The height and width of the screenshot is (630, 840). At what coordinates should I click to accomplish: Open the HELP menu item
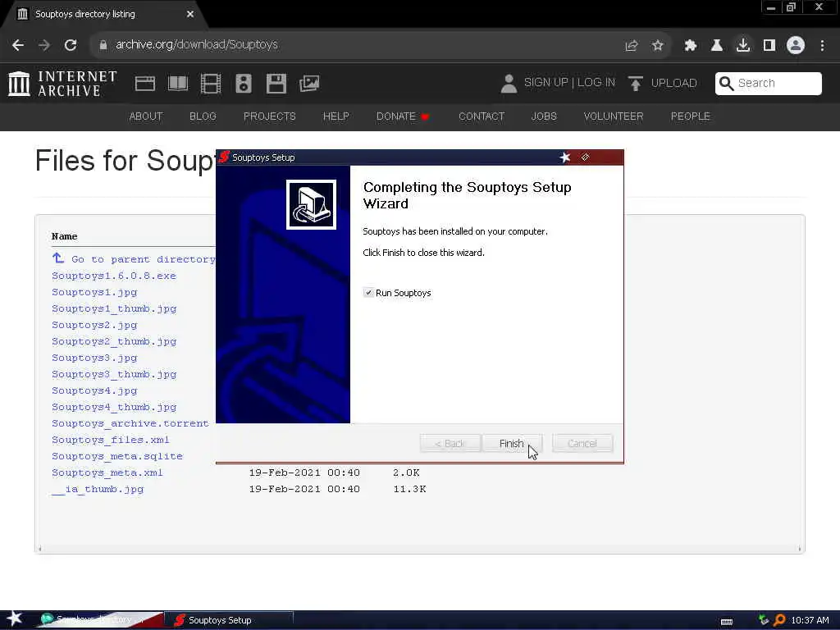tap(336, 116)
